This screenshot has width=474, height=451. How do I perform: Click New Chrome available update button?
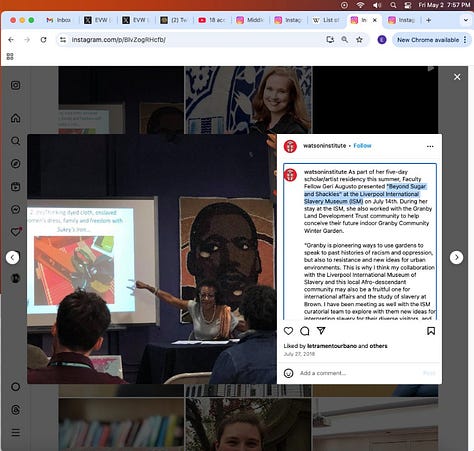[x=428, y=40]
